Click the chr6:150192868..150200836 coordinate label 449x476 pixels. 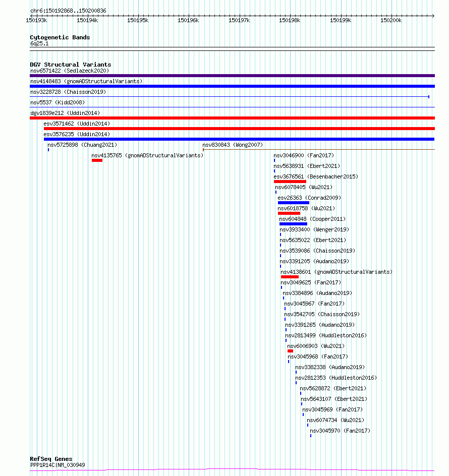tap(68, 12)
